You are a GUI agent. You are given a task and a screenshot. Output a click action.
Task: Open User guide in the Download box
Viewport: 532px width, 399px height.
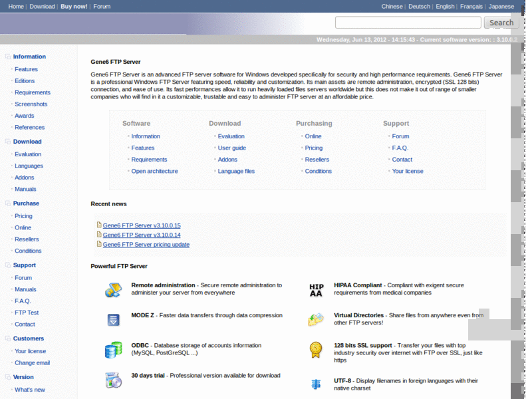click(231, 148)
